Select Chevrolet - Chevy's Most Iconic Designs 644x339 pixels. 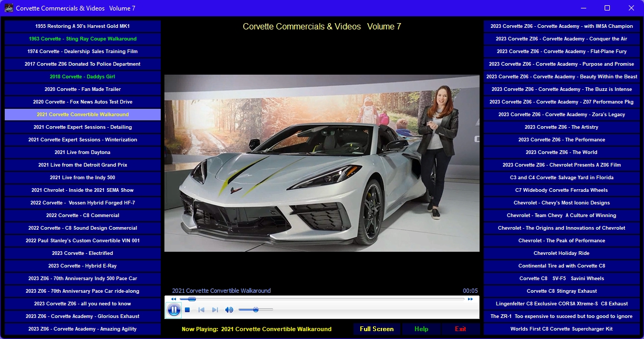tap(562, 203)
